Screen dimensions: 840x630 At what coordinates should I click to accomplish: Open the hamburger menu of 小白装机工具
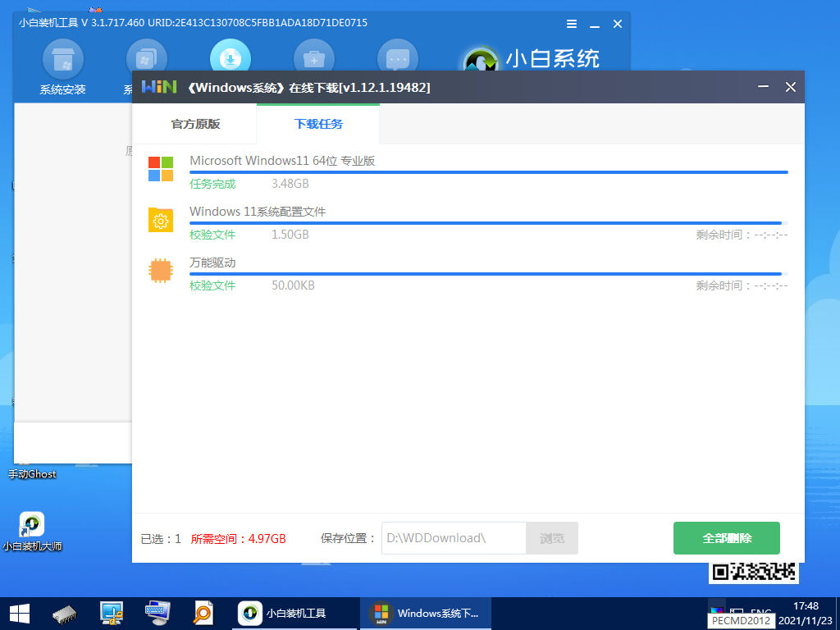(571, 23)
